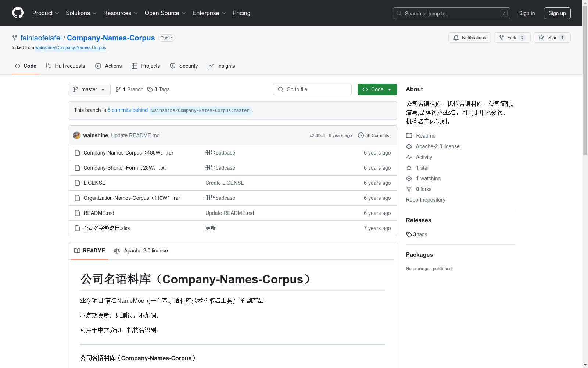The width and height of the screenshot is (588, 368).
Task: Go to the Pricing page
Action: pos(241,13)
